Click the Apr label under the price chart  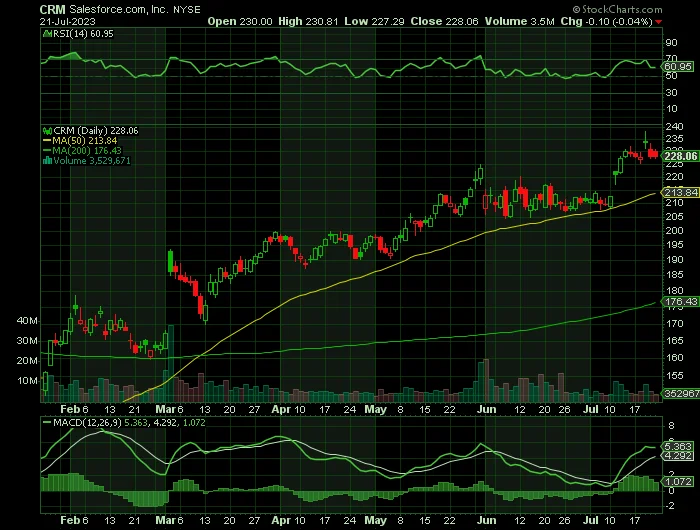click(x=279, y=408)
